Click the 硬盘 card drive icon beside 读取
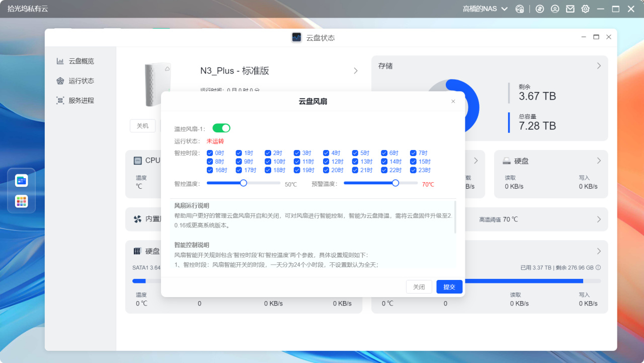The width and height of the screenshot is (644, 363). point(507,161)
